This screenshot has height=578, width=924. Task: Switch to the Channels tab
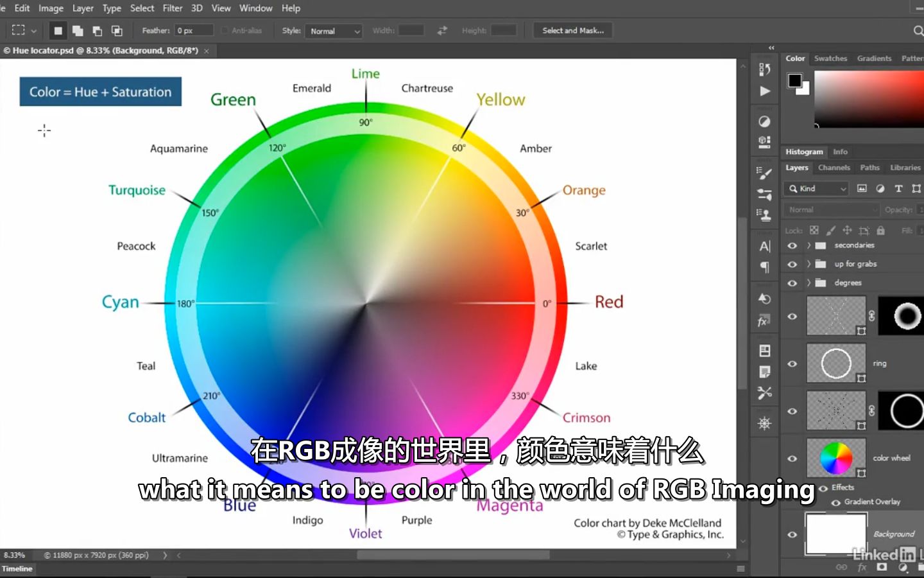[834, 168]
